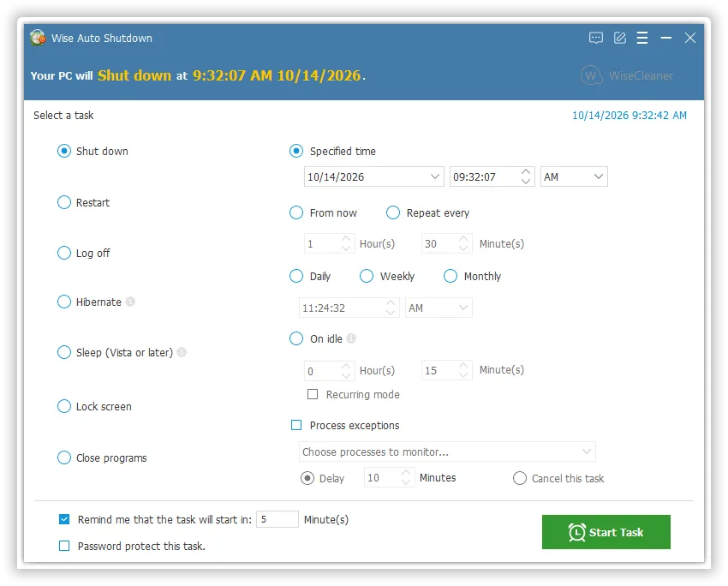
Task: Click the edit note icon in title bar
Action: [620, 38]
